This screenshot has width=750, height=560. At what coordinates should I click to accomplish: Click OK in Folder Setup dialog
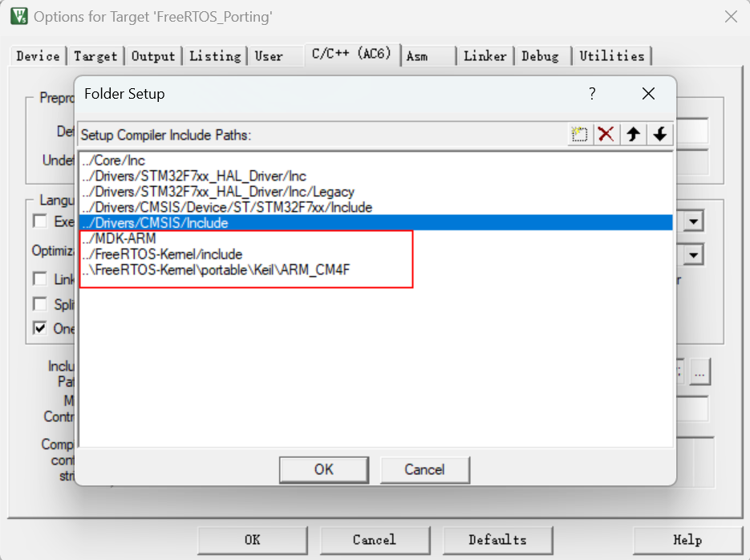[324, 469]
